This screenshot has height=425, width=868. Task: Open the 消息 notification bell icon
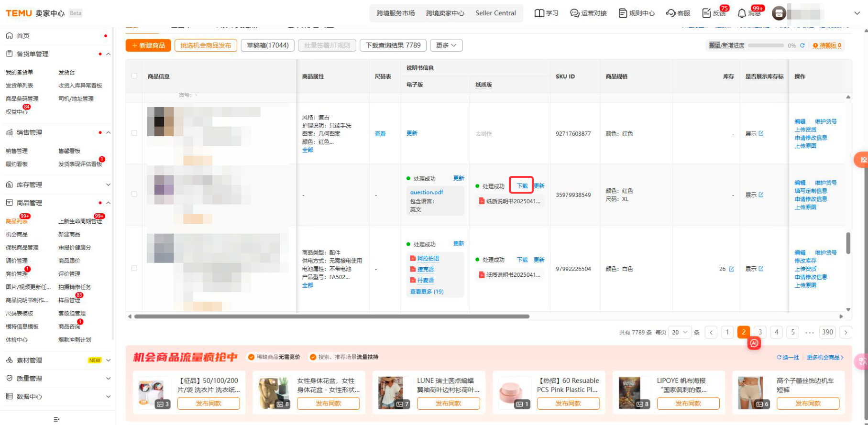tap(742, 13)
